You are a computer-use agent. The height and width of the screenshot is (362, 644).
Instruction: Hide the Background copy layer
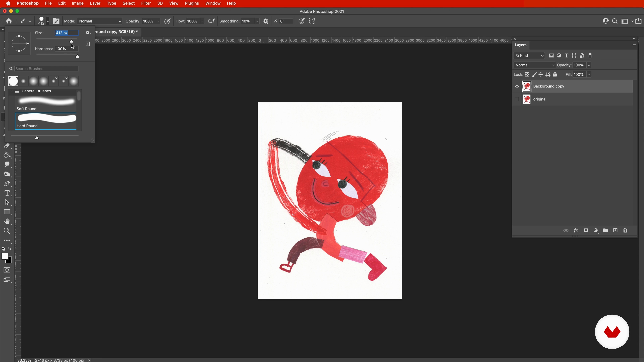[517, 86]
